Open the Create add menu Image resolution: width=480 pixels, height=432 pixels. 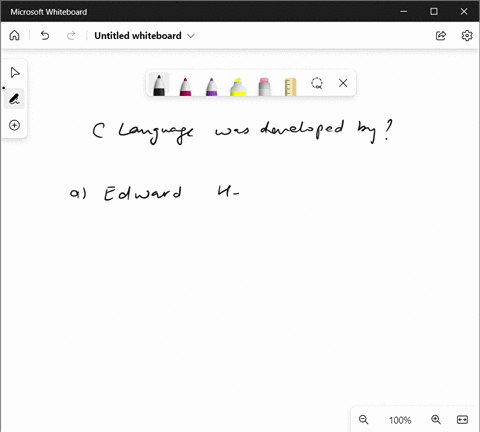14,125
